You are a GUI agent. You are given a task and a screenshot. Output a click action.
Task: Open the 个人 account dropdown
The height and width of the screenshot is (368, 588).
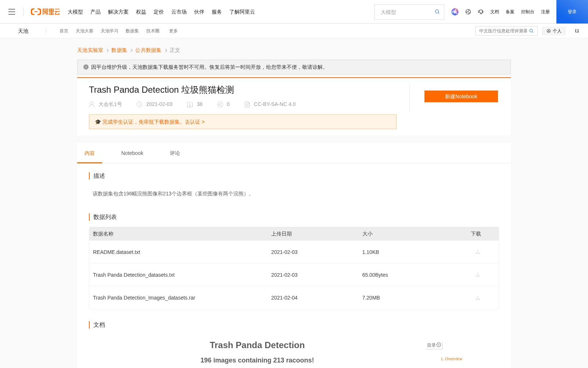click(554, 31)
